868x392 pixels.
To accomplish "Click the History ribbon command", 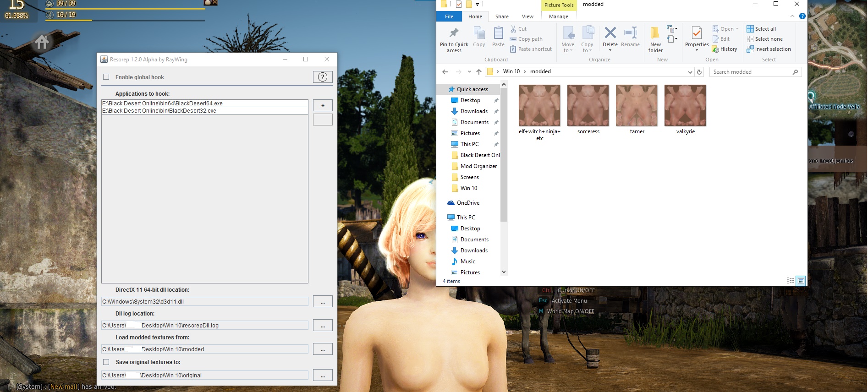I will tap(725, 49).
